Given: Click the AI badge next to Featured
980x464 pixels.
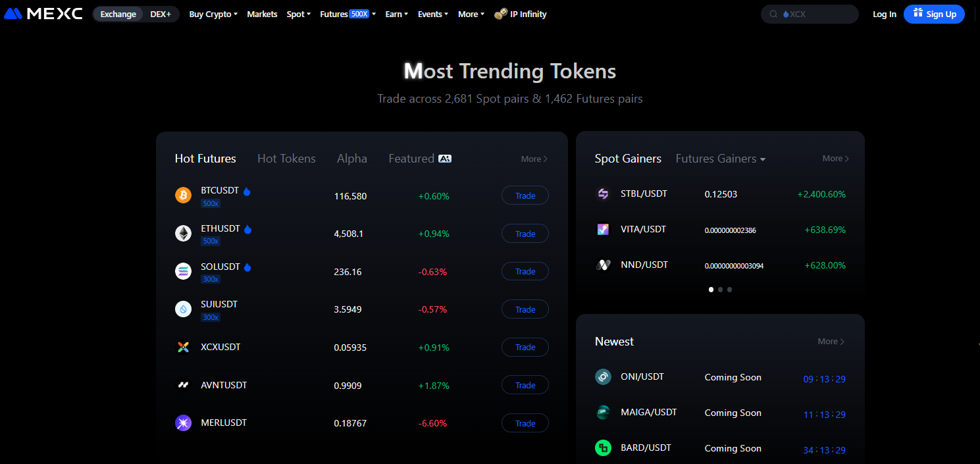Looking at the screenshot, I should pos(445,158).
